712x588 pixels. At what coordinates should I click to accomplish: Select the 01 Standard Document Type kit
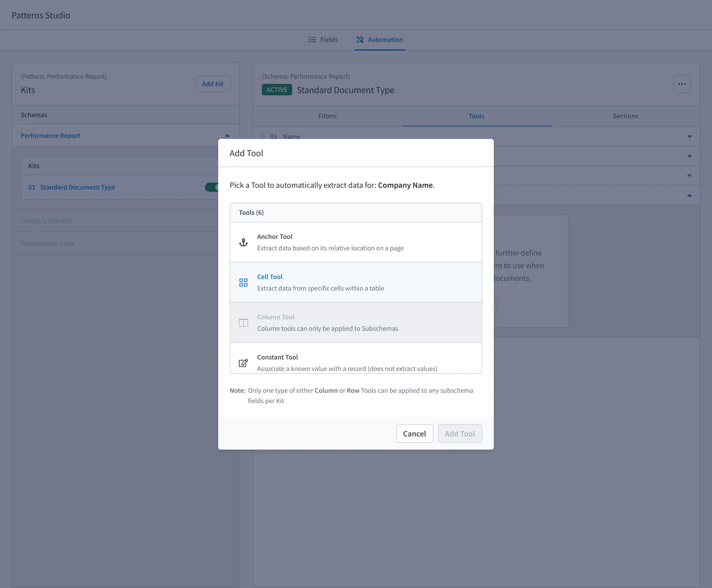(x=71, y=187)
